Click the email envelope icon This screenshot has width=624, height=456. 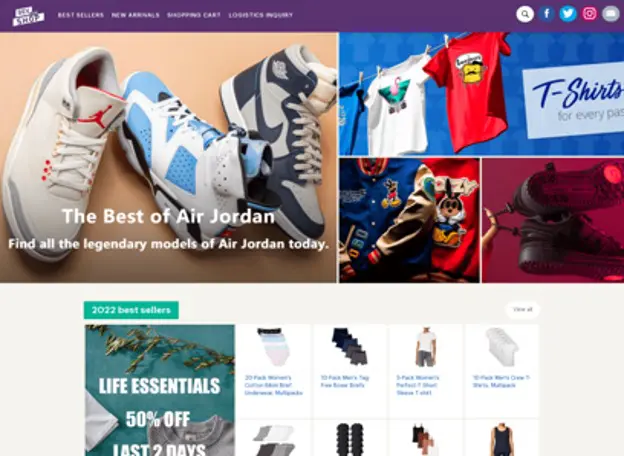pyautogui.click(x=610, y=14)
